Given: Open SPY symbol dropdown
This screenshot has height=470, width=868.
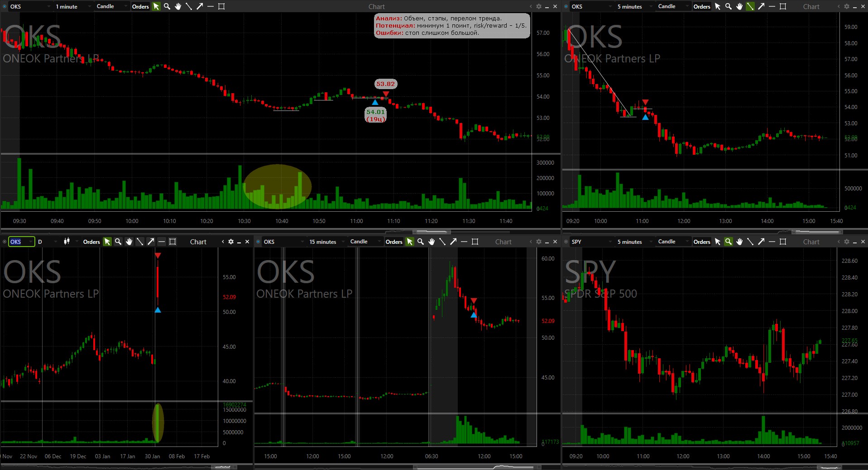Looking at the screenshot, I should (x=591, y=242).
